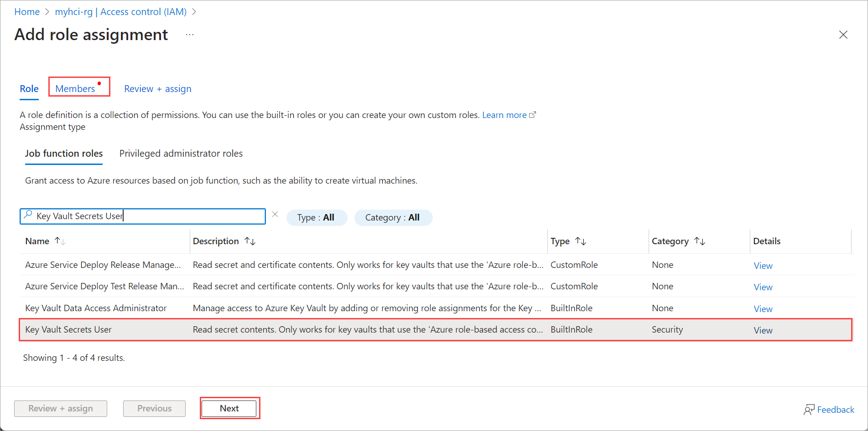View details for Azure Service Deploy Test Release
This screenshot has height=431, width=868.
click(763, 287)
